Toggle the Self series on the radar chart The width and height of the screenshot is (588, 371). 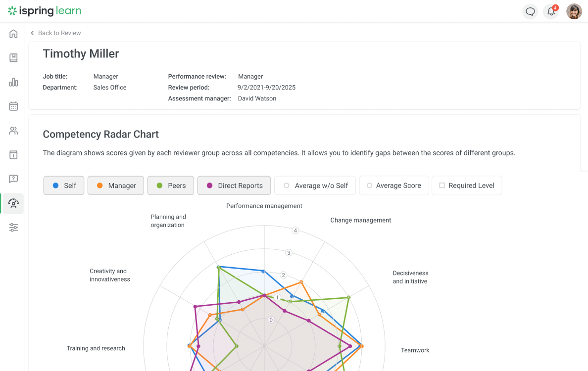(63, 185)
